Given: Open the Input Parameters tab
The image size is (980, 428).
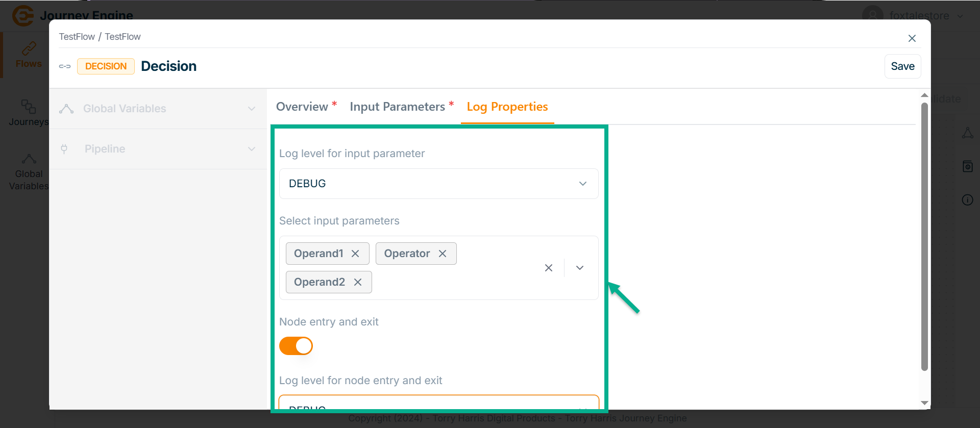Looking at the screenshot, I should coord(397,107).
